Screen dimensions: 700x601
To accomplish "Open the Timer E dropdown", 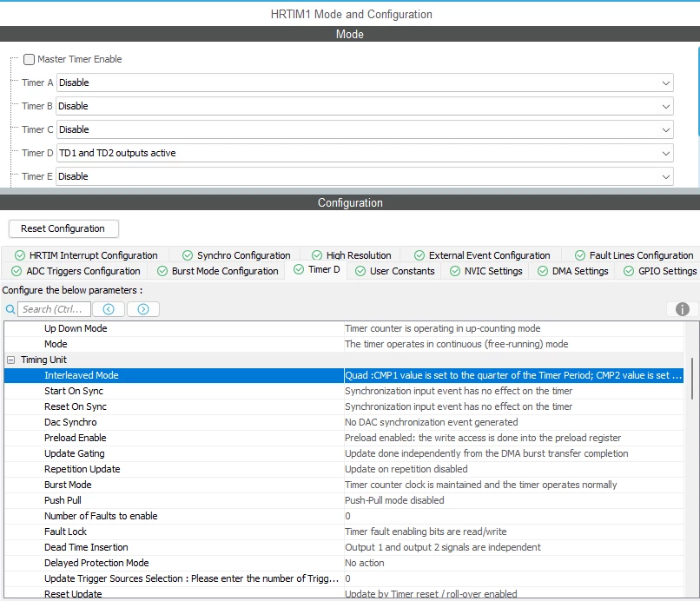I will 365,177.
